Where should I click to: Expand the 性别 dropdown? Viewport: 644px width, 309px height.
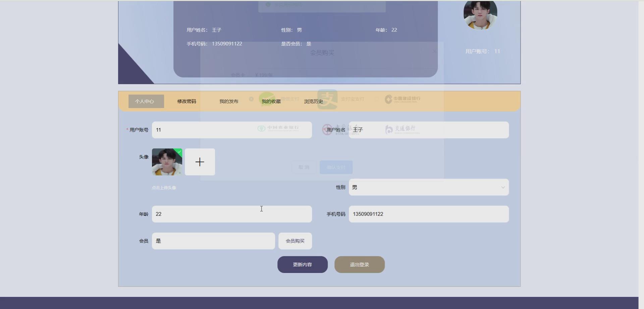[429, 187]
